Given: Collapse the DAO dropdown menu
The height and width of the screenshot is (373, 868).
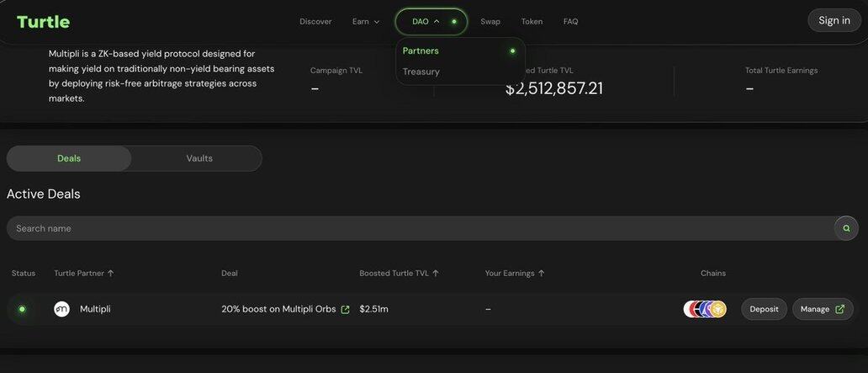Looking at the screenshot, I should tap(431, 22).
